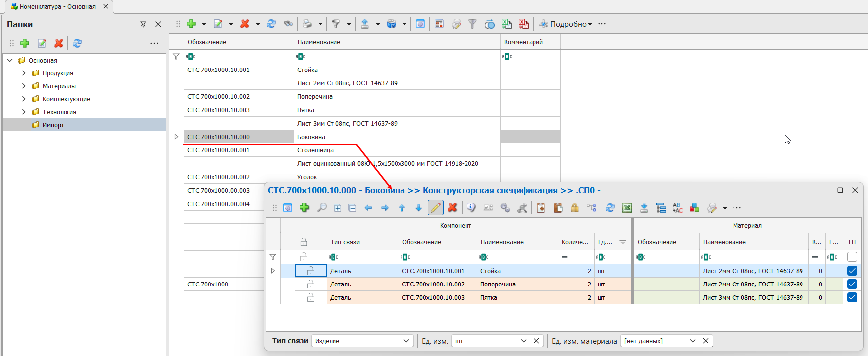Sort by the Наименование column header in main grid
Image resolution: width=868 pixels, height=356 pixels.
click(397, 42)
